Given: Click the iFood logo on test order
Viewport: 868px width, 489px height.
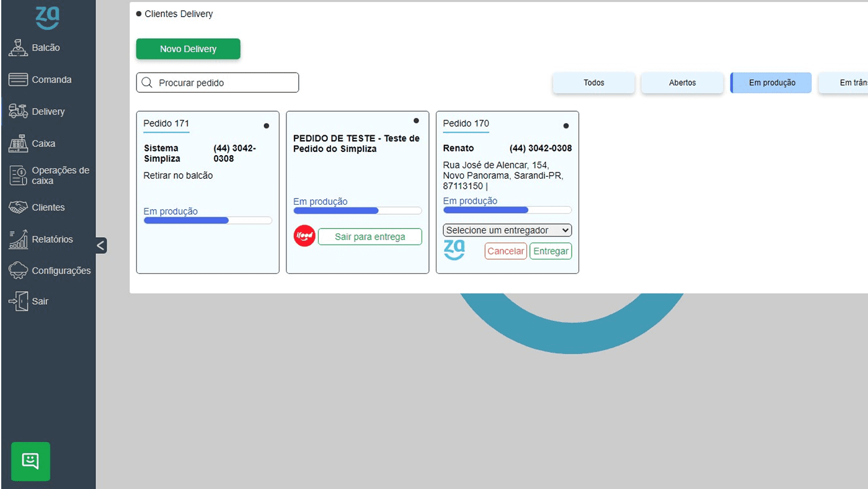Looking at the screenshot, I should click(x=304, y=236).
